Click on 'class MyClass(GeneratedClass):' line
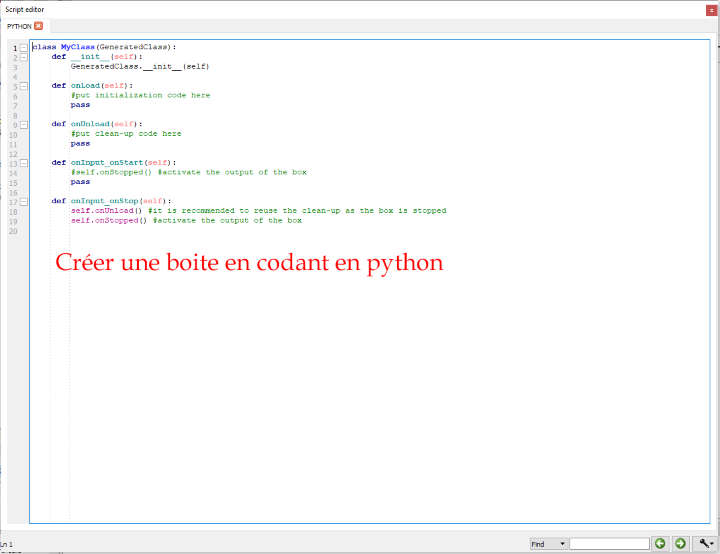720x554 pixels. (104, 47)
